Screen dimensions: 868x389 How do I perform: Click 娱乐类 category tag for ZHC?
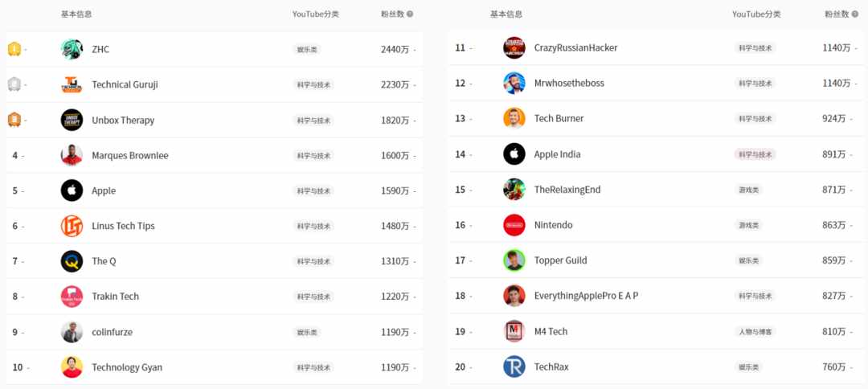pyautogui.click(x=307, y=49)
